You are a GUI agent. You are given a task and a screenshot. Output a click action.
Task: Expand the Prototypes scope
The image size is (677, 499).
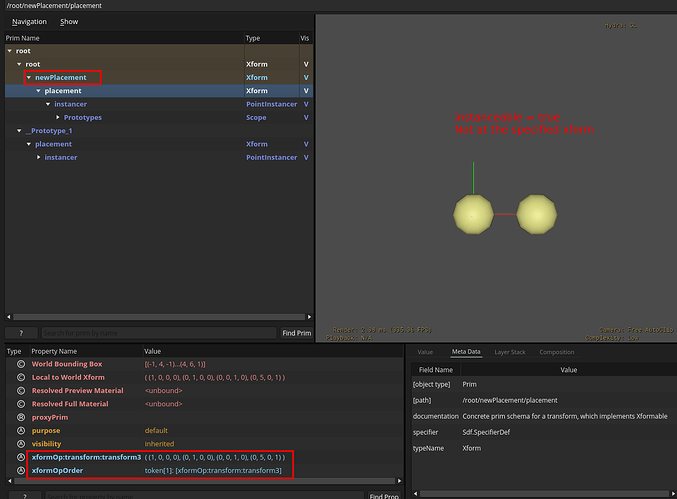click(57, 117)
